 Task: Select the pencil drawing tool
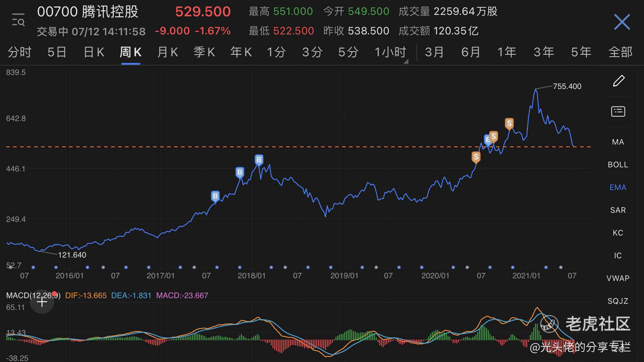[x=618, y=81]
